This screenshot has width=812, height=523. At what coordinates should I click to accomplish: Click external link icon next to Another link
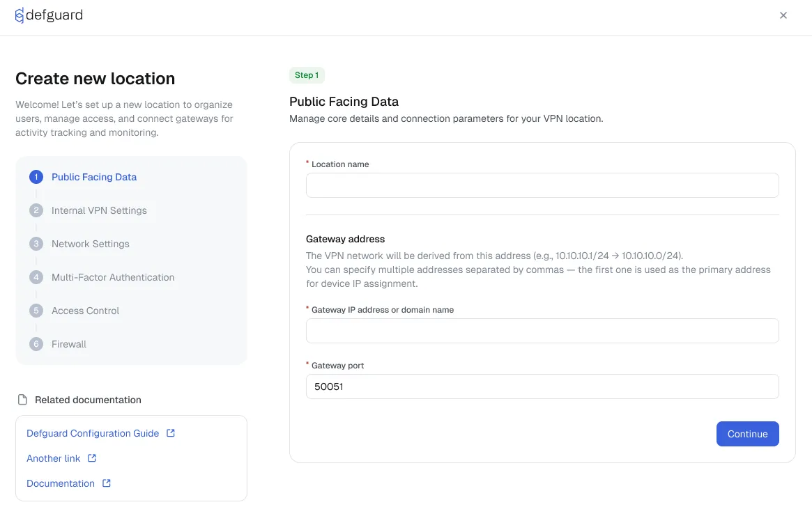91,458
